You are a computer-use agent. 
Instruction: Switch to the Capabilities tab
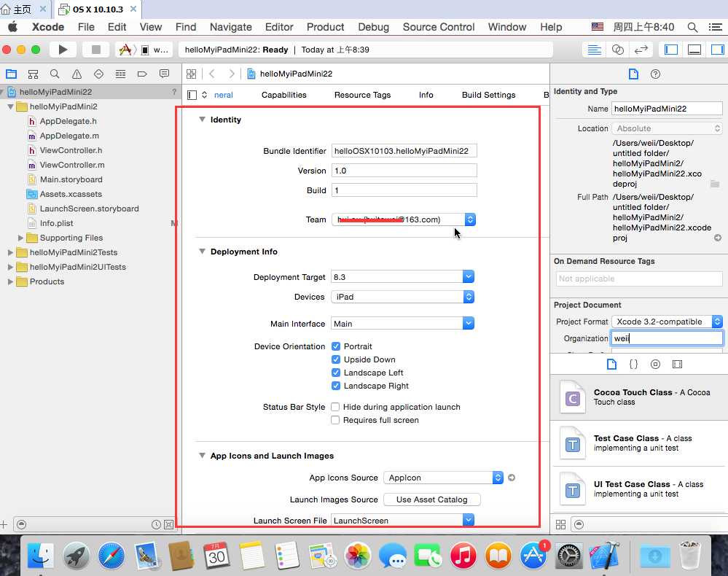click(x=283, y=95)
